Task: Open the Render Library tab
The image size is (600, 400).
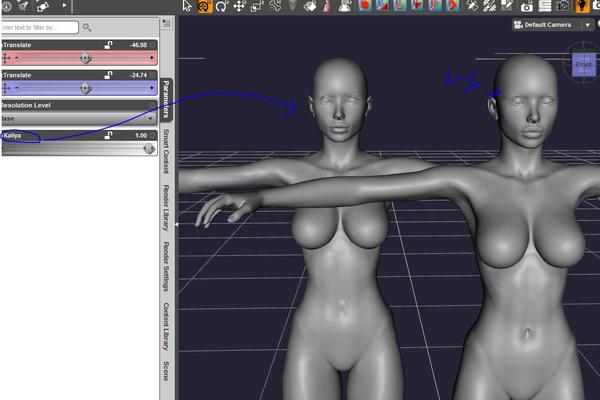Action: (x=166, y=208)
